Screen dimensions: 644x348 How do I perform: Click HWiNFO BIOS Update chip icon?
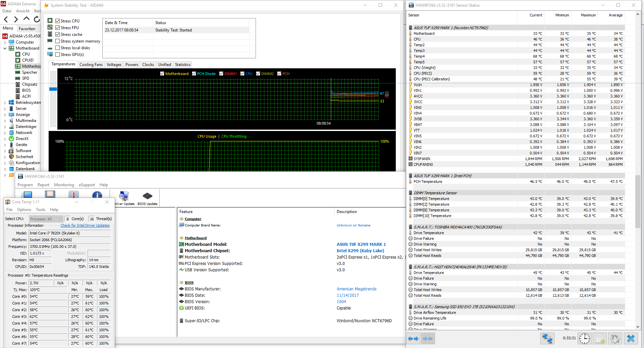coord(147,196)
